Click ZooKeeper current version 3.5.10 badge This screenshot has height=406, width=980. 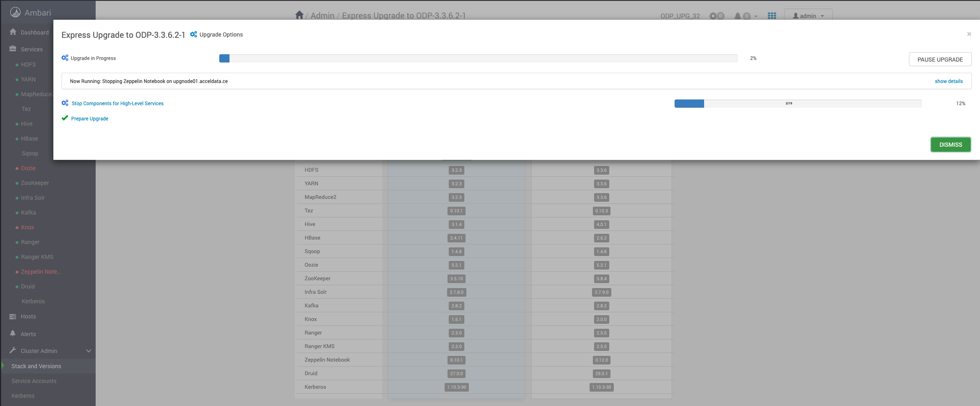(457, 279)
